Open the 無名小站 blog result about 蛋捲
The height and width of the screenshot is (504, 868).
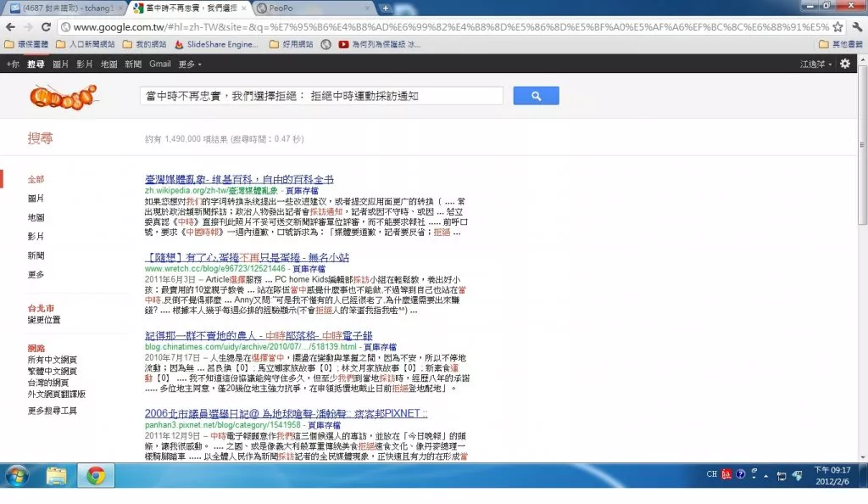tap(247, 258)
